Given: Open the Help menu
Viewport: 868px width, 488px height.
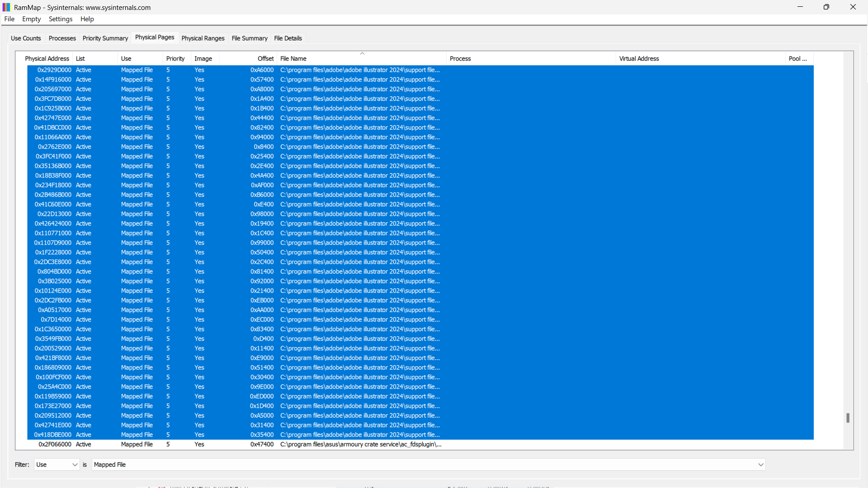Looking at the screenshot, I should click(87, 19).
